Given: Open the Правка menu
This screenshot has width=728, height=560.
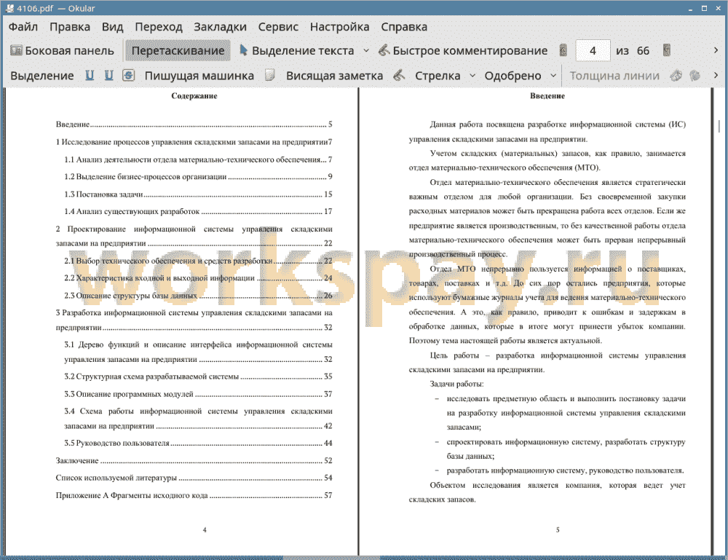Looking at the screenshot, I should [x=70, y=27].
